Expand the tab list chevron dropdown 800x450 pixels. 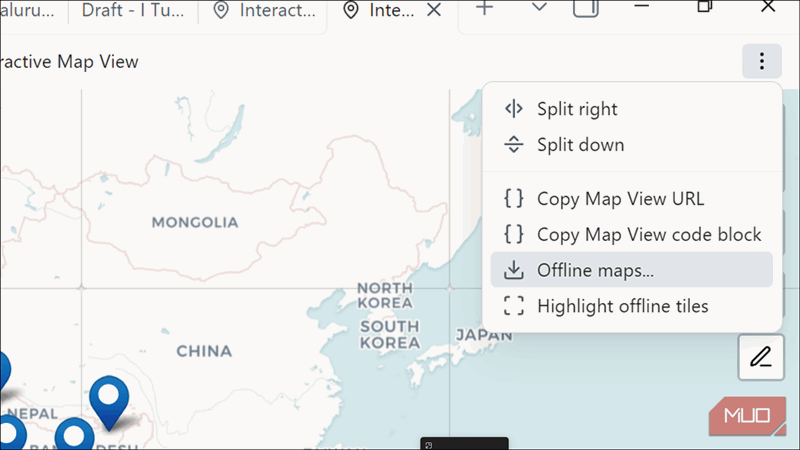[x=539, y=8]
